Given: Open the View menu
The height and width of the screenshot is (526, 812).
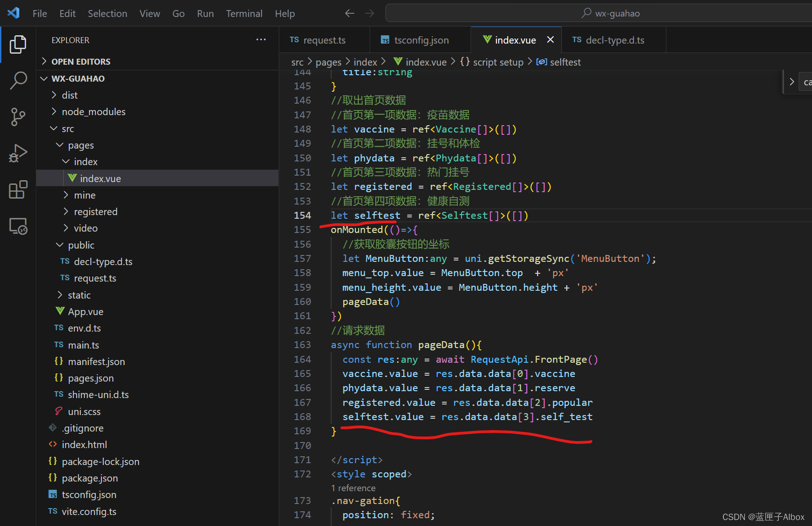Looking at the screenshot, I should click(150, 13).
